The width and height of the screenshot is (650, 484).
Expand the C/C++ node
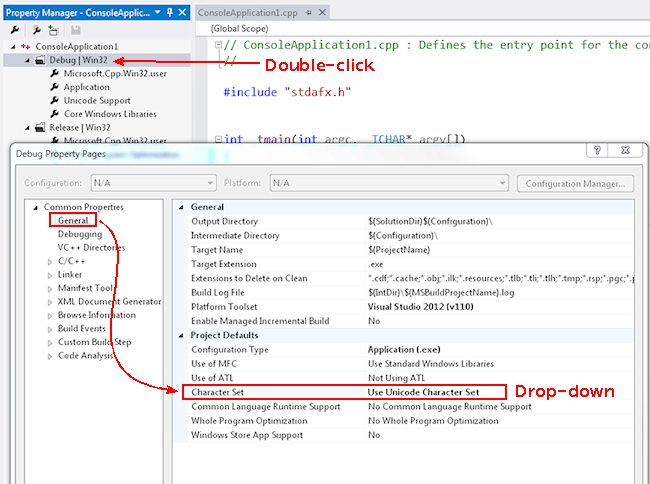(x=50, y=261)
